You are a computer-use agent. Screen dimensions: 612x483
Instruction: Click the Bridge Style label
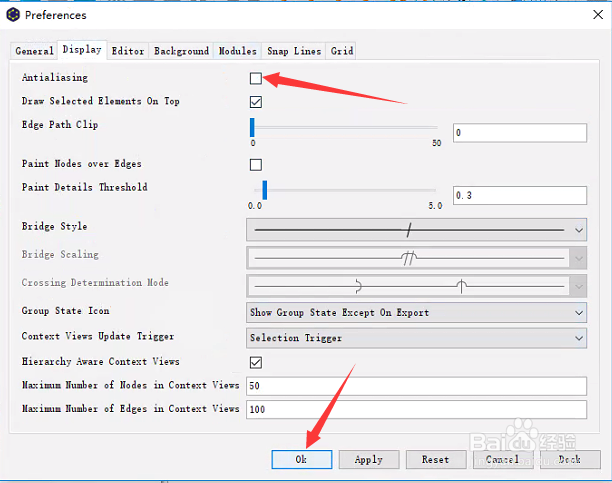[54, 226]
